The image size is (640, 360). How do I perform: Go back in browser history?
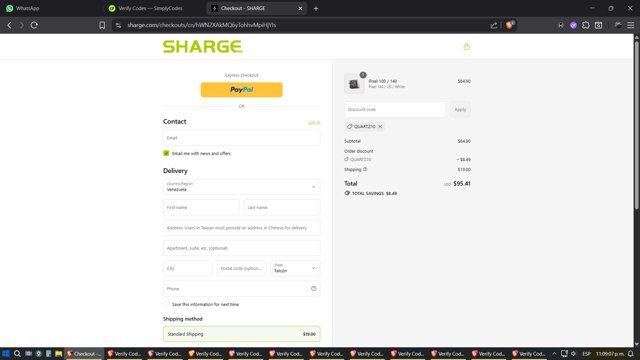click(x=9, y=25)
